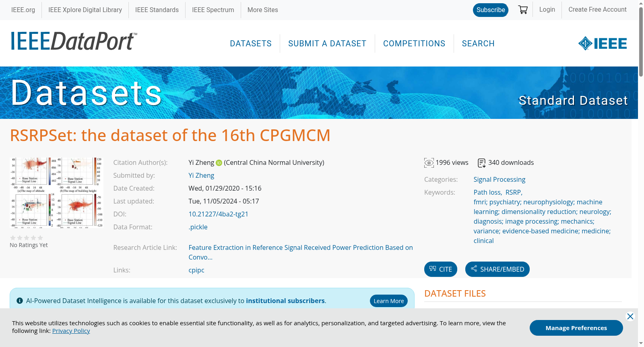
Task: Click the ORCID icon beside Yi Zheng
Action: (219, 163)
